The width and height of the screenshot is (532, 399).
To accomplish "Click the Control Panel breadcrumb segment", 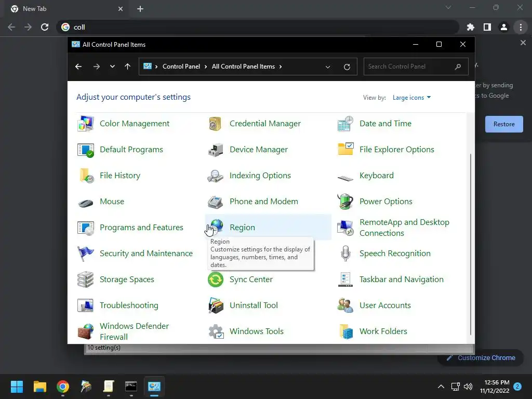I will tap(181, 66).
